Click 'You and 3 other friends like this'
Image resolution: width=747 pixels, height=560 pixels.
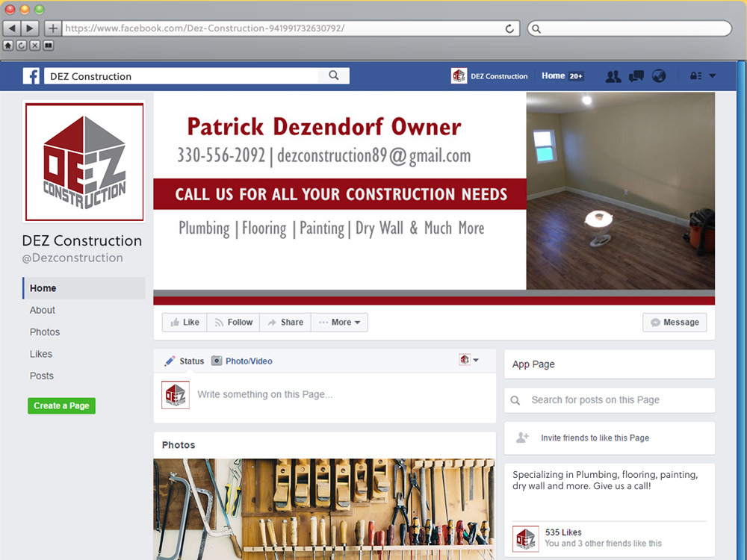603,544
